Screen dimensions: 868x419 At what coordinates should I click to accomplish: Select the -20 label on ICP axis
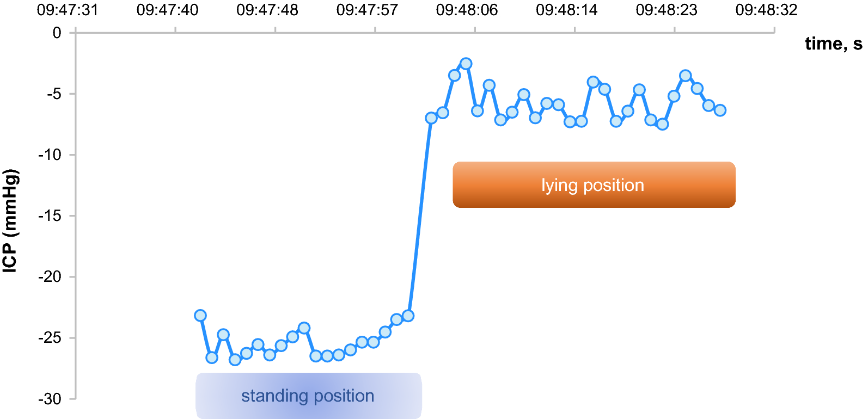tap(50, 277)
